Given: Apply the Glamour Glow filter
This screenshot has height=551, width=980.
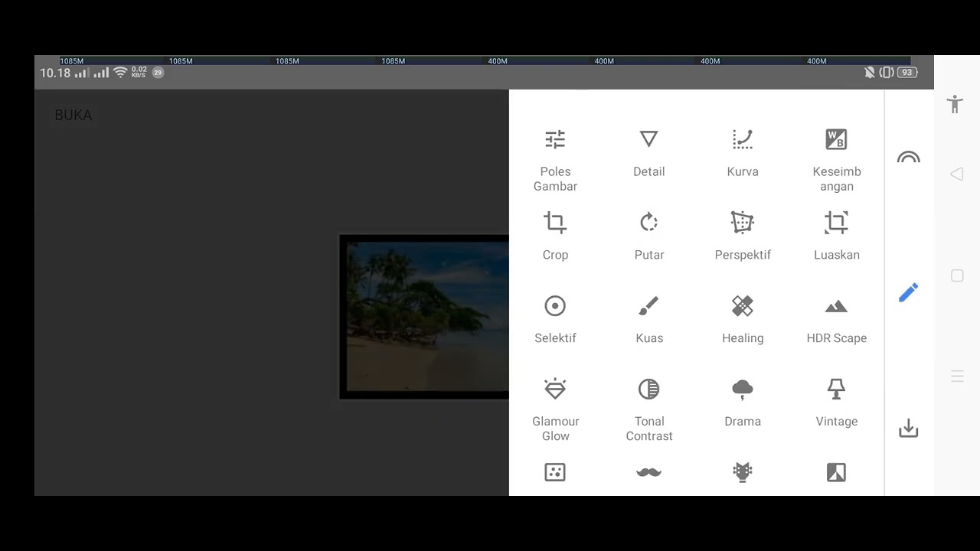Looking at the screenshot, I should point(555,410).
